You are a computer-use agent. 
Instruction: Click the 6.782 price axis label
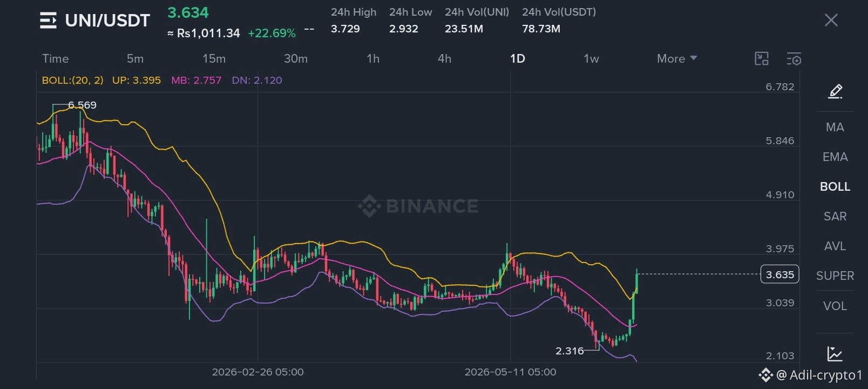click(x=779, y=86)
